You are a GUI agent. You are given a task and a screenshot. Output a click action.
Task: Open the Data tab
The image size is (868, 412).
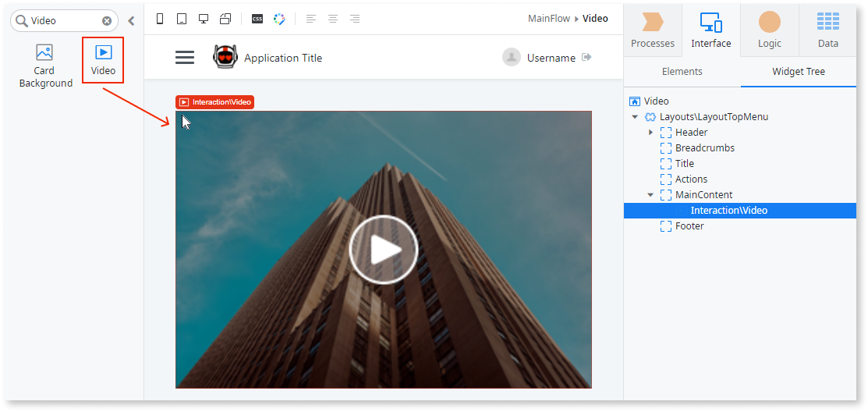click(x=827, y=30)
